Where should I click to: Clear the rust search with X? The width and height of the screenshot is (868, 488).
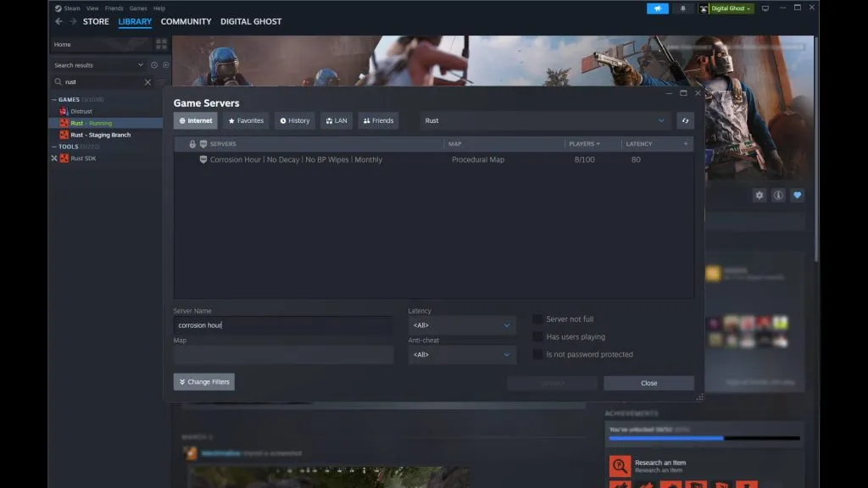tap(147, 82)
